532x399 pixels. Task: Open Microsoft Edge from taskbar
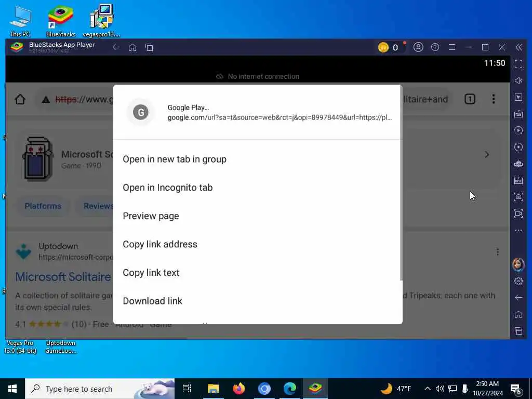(290, 389)
